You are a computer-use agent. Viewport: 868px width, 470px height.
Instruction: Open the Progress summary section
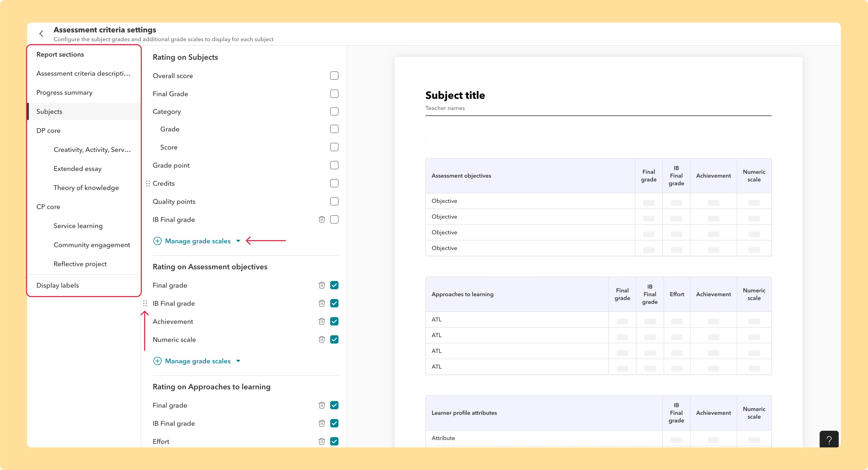[84, 93]
